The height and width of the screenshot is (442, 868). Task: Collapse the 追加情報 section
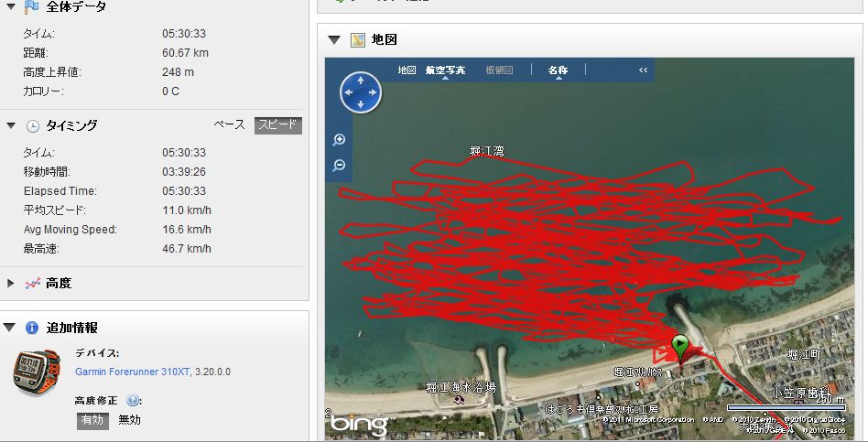pos(9,328)
